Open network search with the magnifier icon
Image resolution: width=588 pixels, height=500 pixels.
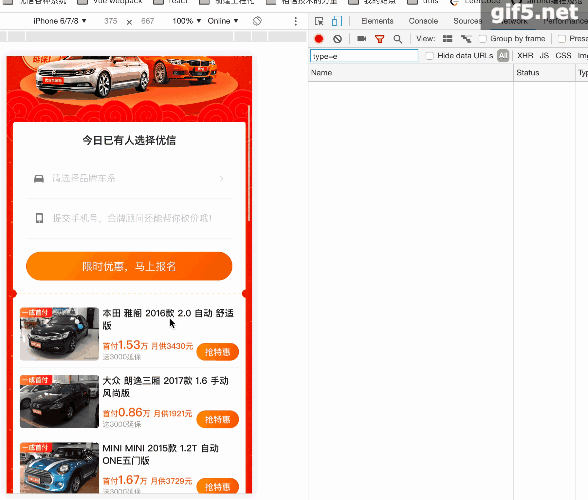tap(398, 39)
